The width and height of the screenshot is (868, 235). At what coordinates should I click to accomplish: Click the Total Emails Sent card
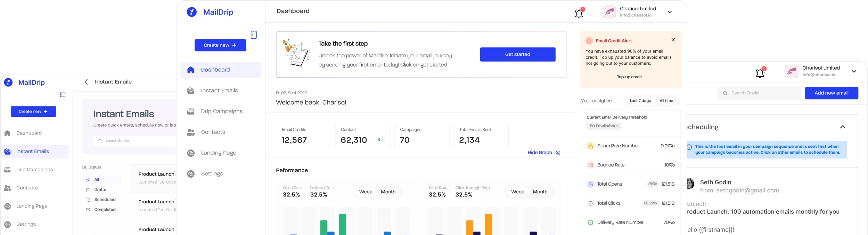point(481,136)
